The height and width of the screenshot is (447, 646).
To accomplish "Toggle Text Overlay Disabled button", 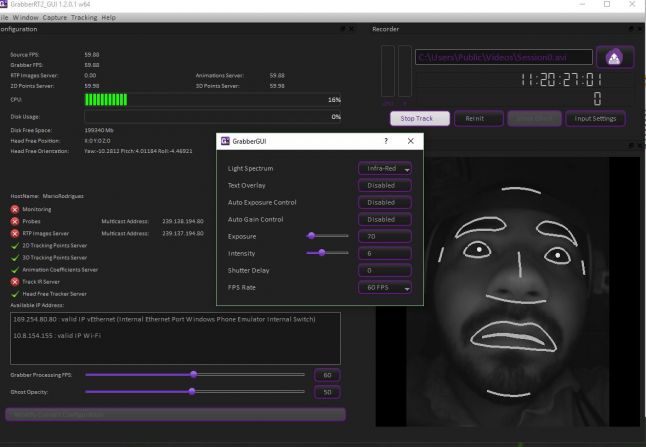I will point(385,185).
